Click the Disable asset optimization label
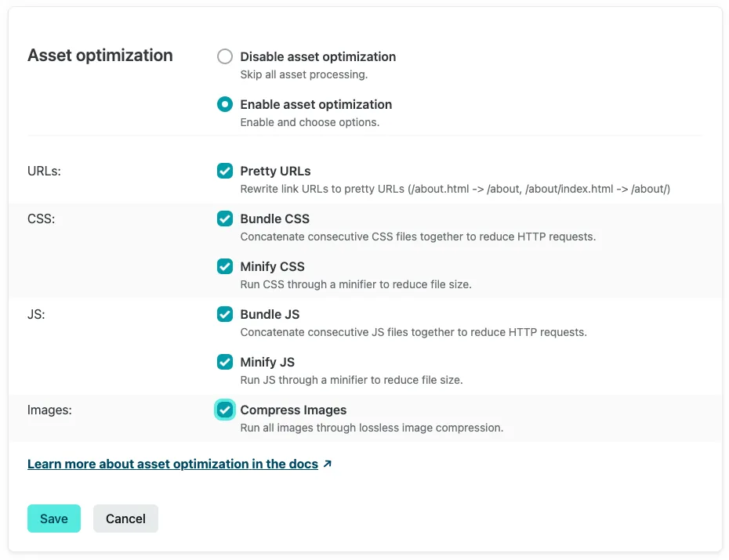This screenshot has height=560, width=729. click(x=318, y=56)
